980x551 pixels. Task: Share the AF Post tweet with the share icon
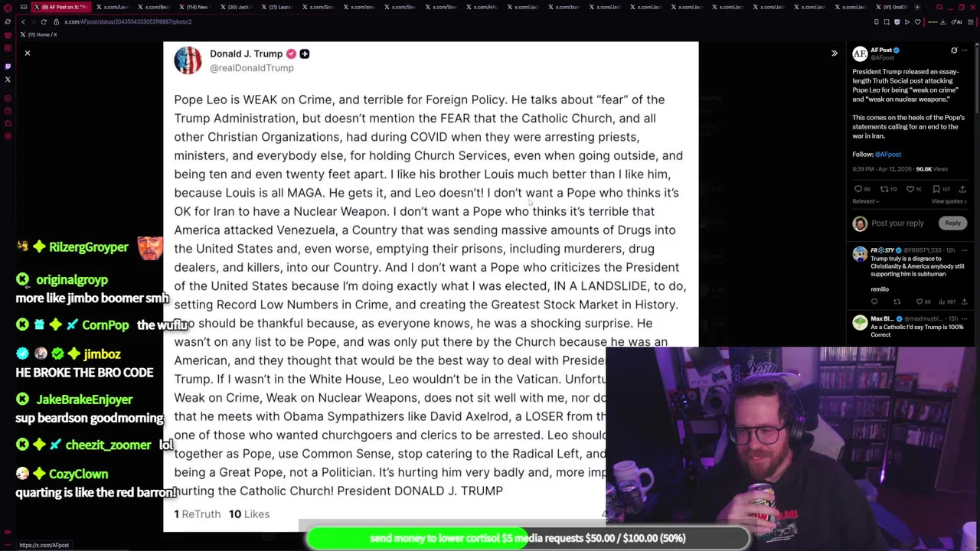coord(962,189)
